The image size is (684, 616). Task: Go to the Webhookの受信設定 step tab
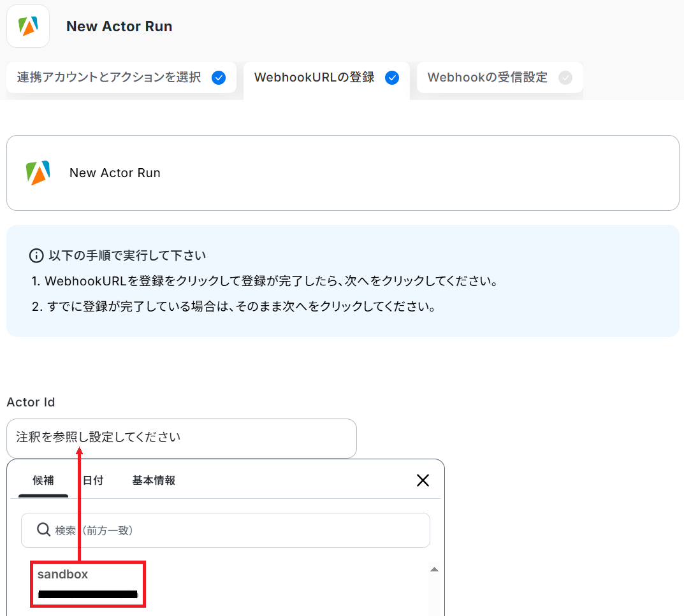pyautogui.click(x=487, y=78)
